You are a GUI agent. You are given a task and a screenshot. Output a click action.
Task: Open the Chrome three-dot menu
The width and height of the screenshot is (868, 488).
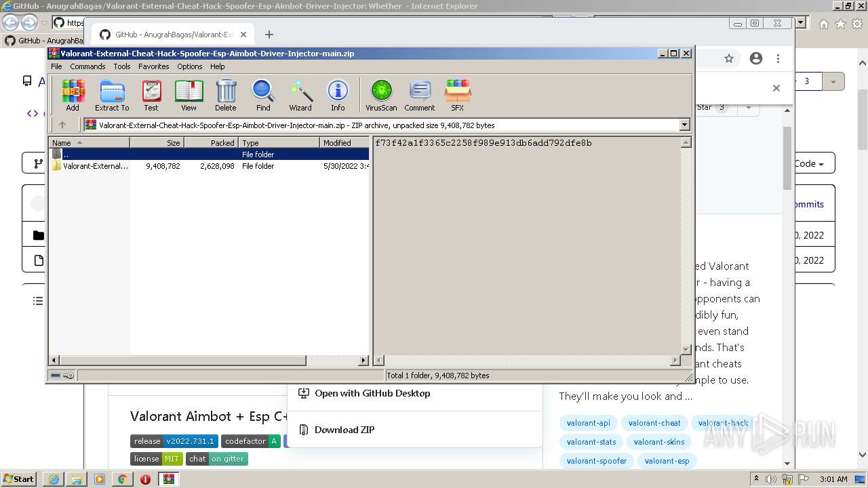pos(778,59)
